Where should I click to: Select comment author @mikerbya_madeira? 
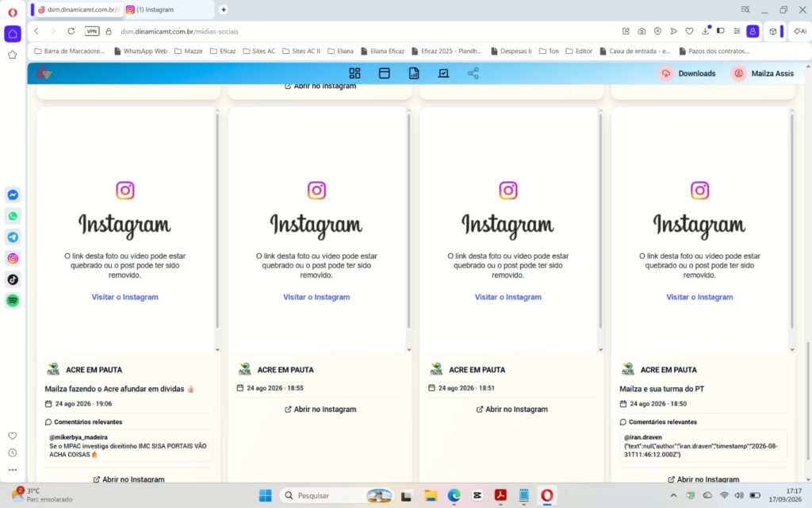pyautogui.click(x=79, y=437)
